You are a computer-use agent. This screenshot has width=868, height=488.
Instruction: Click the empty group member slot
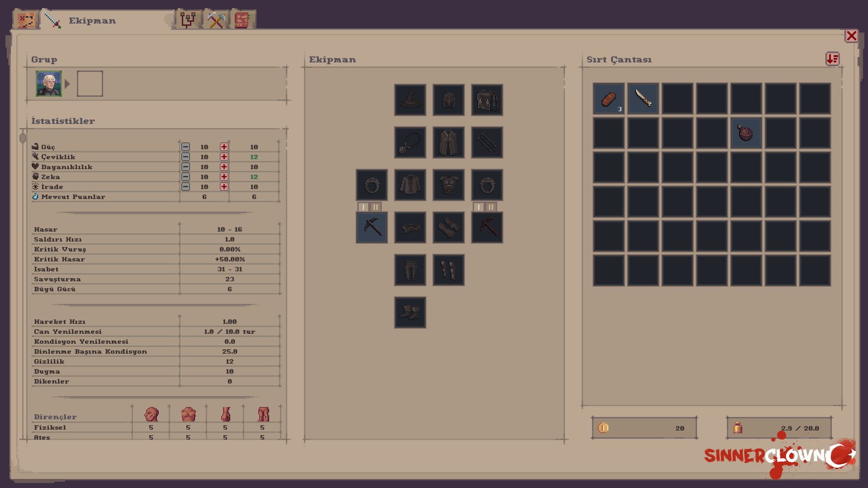point(90,84)
